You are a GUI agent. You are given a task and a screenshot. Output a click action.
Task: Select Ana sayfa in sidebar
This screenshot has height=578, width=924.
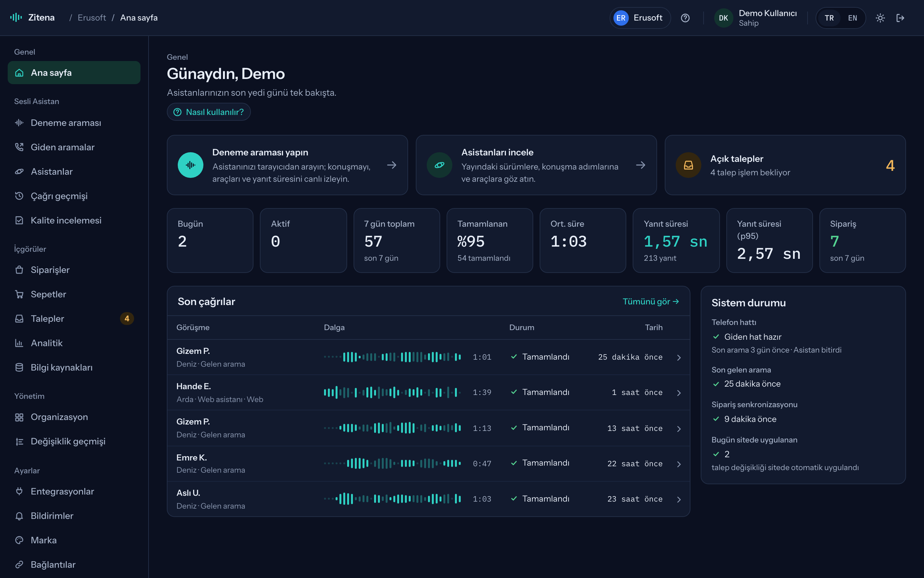point(74,73)
